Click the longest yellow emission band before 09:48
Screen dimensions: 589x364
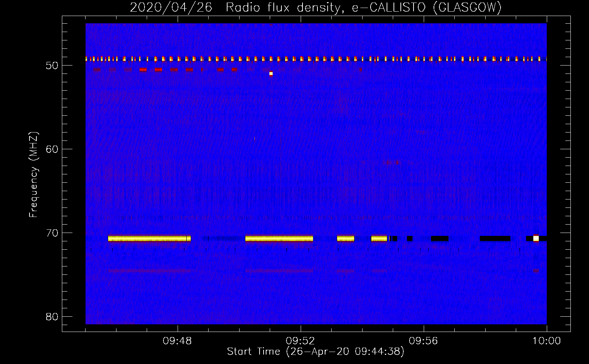point(149,238)
